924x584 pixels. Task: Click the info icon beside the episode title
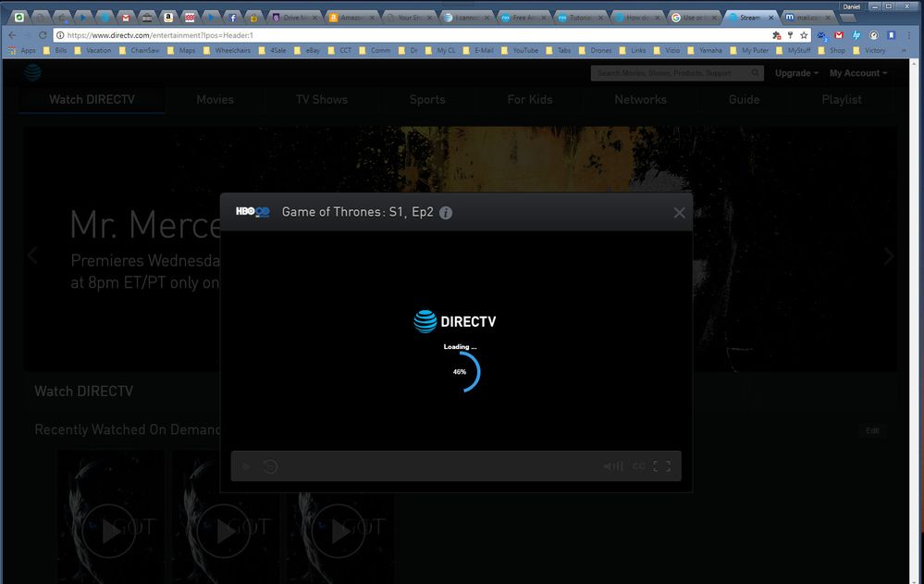coord(446,213)
